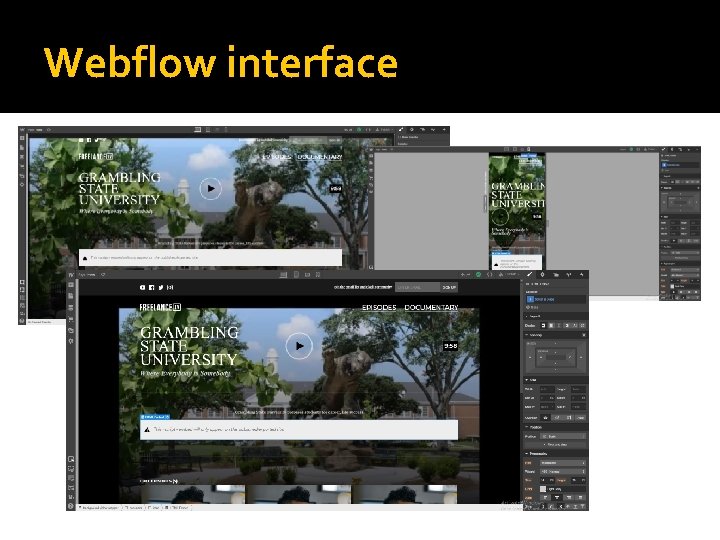Click Publish in the back-left window toolbar
Viewport: 720px width, 540px height.
tap(383, 130)
